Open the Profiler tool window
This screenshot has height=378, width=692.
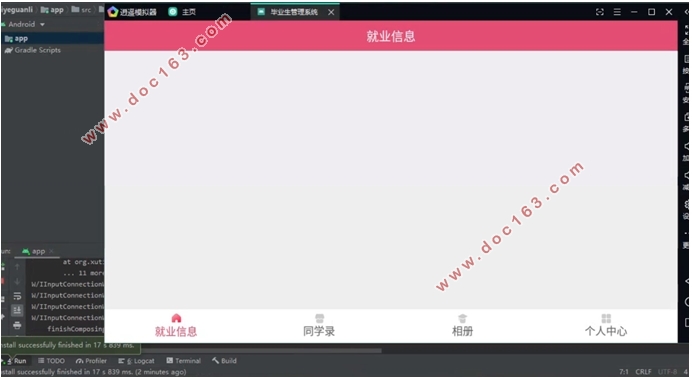[91, 361]
